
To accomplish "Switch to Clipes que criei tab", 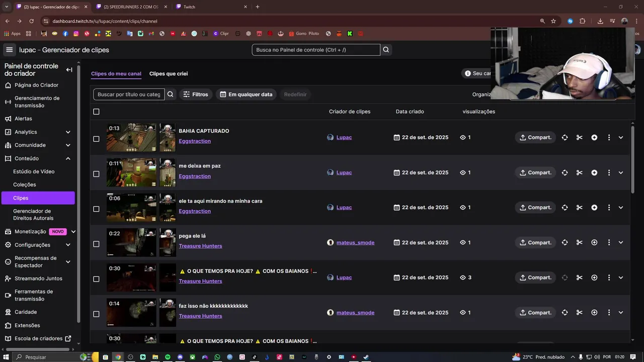I will point(169,73).
